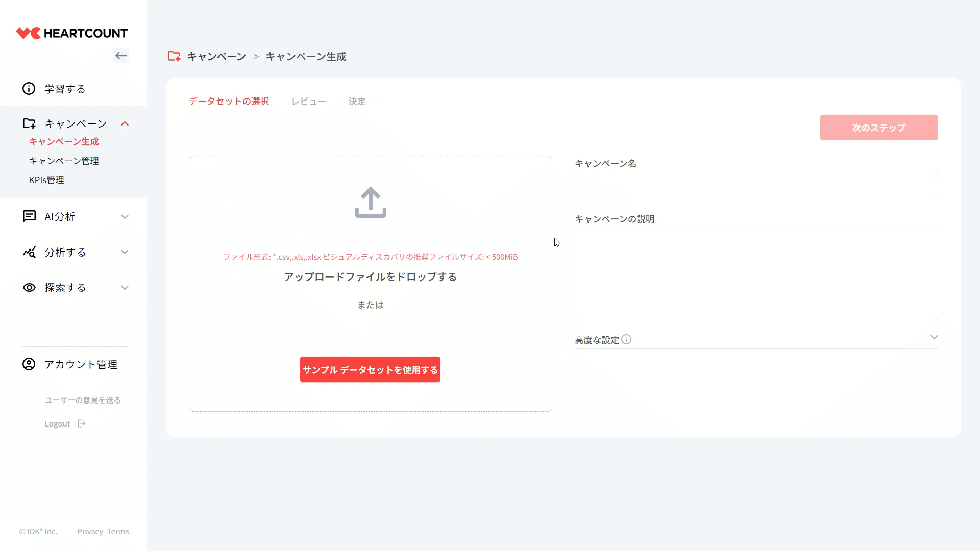
Task: Expand the 探索する sidebar menu
Action: point(125,288)
